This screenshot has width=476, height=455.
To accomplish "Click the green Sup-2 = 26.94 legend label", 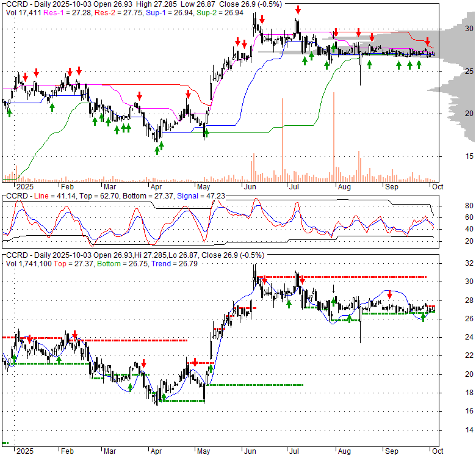I will 220,13.
